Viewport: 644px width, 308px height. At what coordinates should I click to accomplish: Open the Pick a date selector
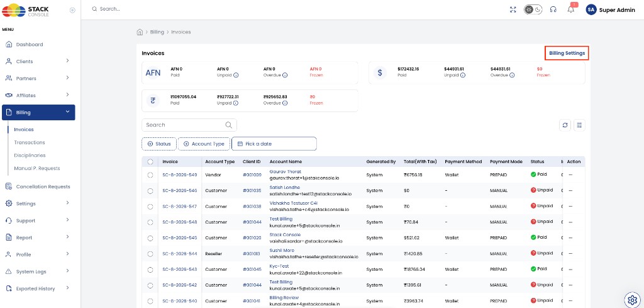point(274,144)
